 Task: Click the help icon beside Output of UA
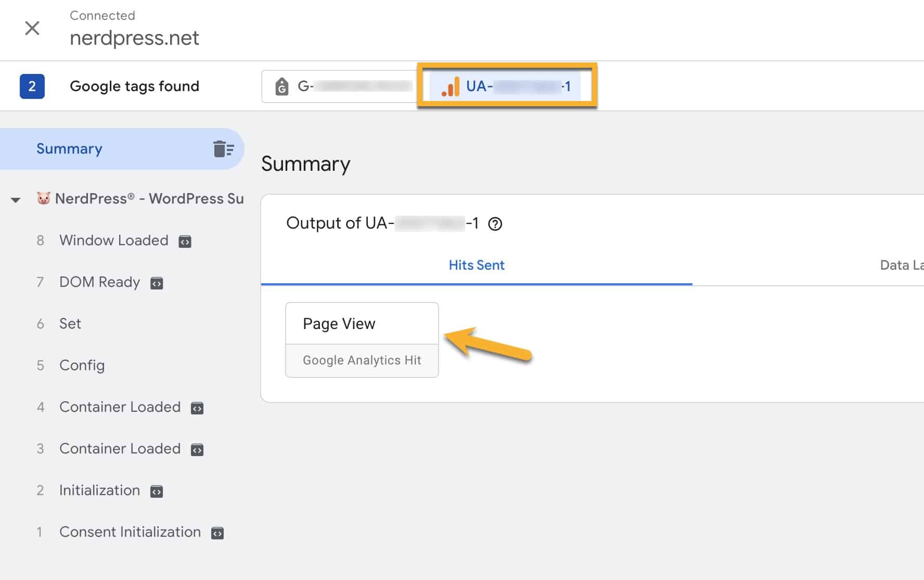click(x=496, y=224)
